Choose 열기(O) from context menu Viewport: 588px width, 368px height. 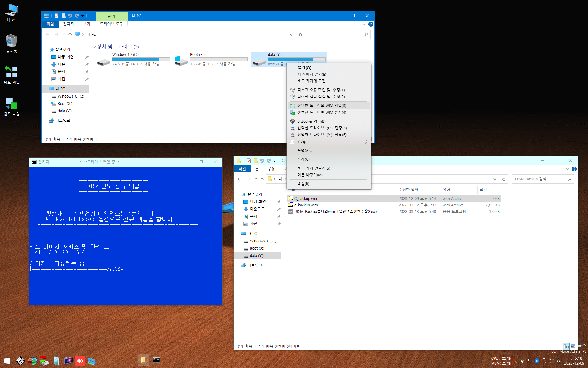coord(329,67)
